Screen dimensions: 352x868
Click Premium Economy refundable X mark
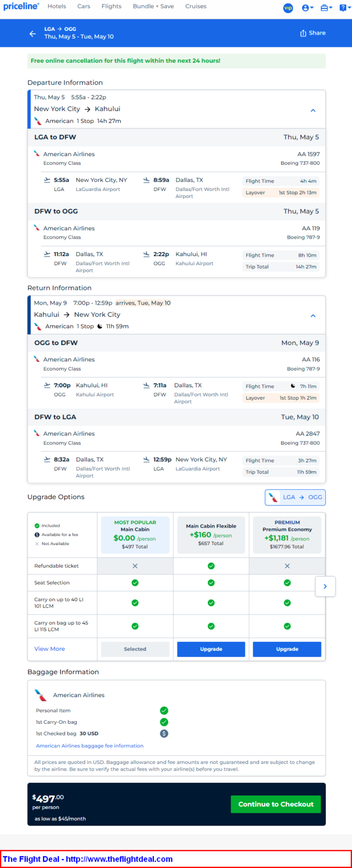pos(287,566)
